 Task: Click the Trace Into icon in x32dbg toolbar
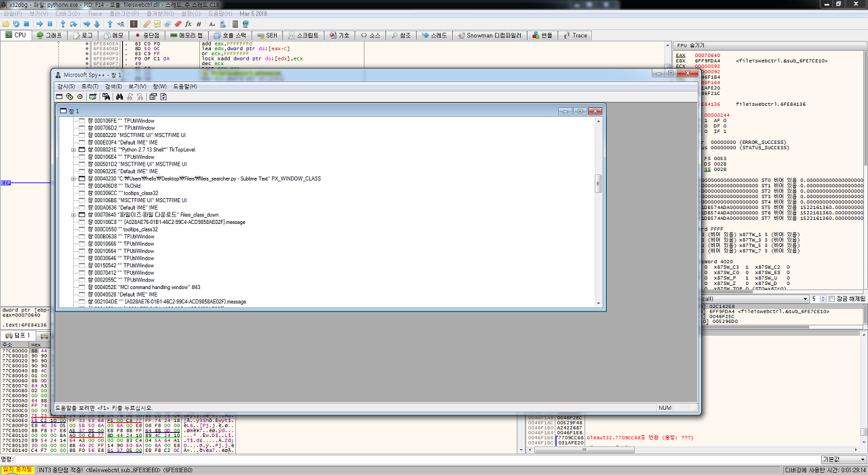tap(87, 24)
